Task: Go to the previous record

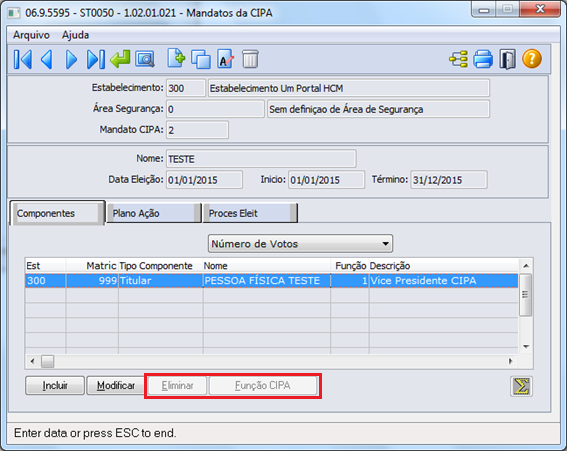Action: [47, 59]
